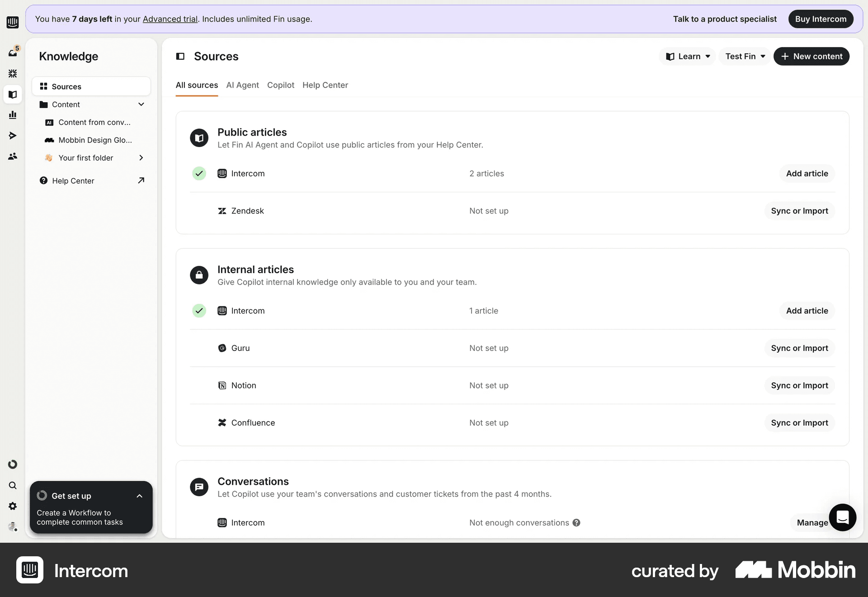Open the Test Fin dropdown
Image resolution: width=868 pixels, height=597 pixels.
(x=745, y=56)
